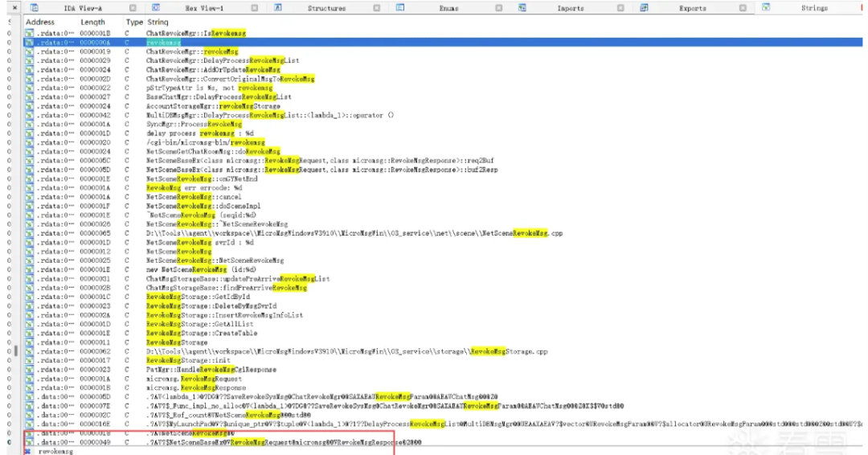
Task: Select the RevokeMsgStorage.cpp path row
Action: click(443, 351)
